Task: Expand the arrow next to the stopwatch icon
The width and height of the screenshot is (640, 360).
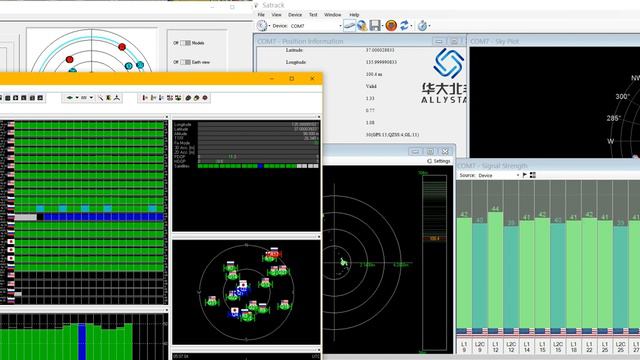Action: pos(429,26)
